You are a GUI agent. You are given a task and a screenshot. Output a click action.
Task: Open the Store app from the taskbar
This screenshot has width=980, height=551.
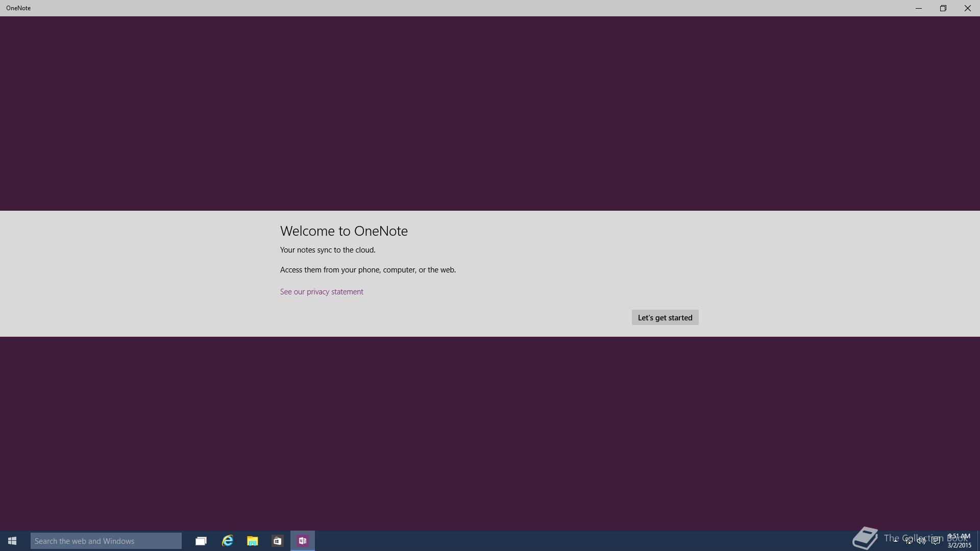(277, 541)
